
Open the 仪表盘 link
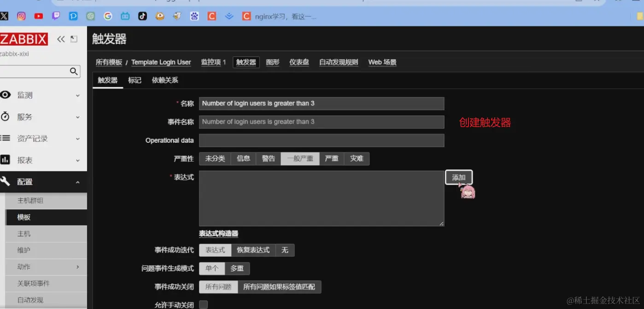coord(299,62)
